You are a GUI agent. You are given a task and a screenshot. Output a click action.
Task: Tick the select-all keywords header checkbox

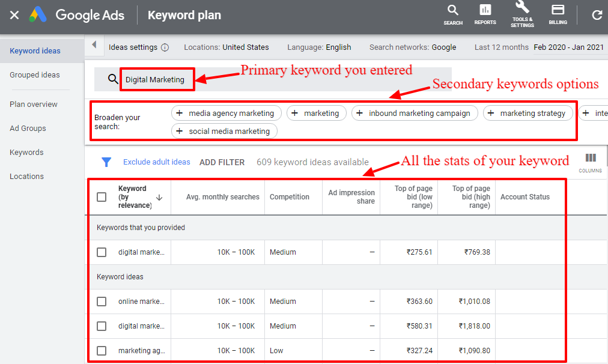[x=102, y=197]
